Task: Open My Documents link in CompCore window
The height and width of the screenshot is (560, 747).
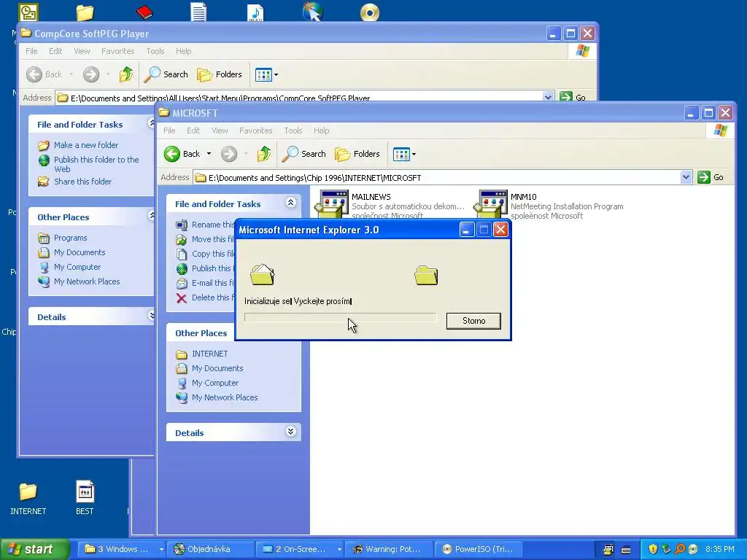Action: (x=79, y=252)
